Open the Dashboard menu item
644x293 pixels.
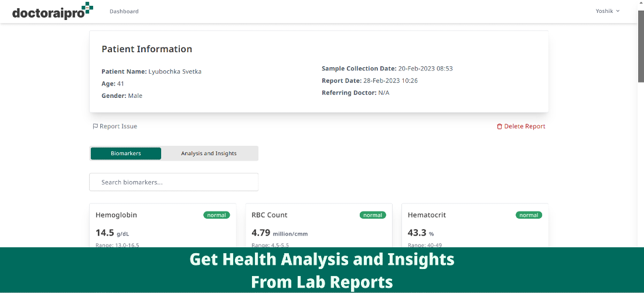tap(124, 12)
